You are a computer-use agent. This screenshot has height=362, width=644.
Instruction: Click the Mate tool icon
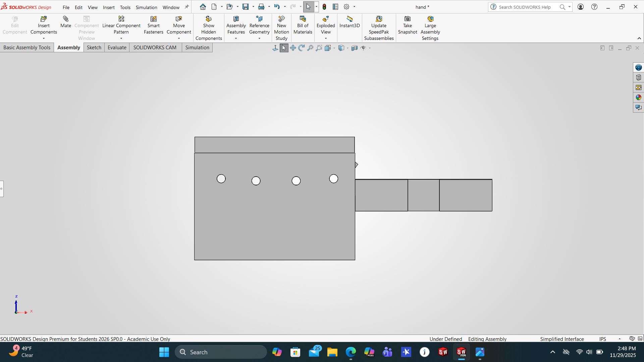[66, 19]
